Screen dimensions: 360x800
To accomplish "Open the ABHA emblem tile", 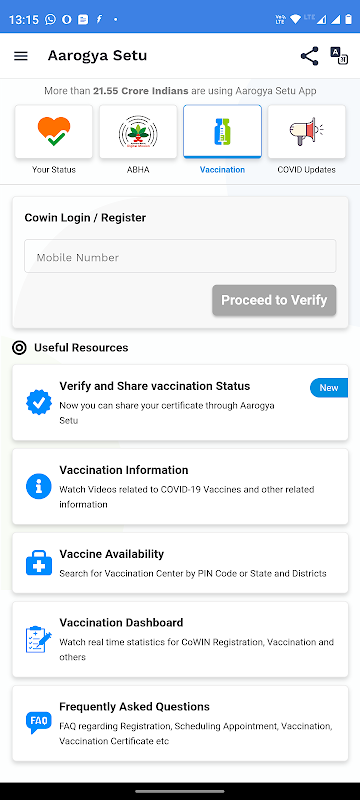I will (138, 132).
